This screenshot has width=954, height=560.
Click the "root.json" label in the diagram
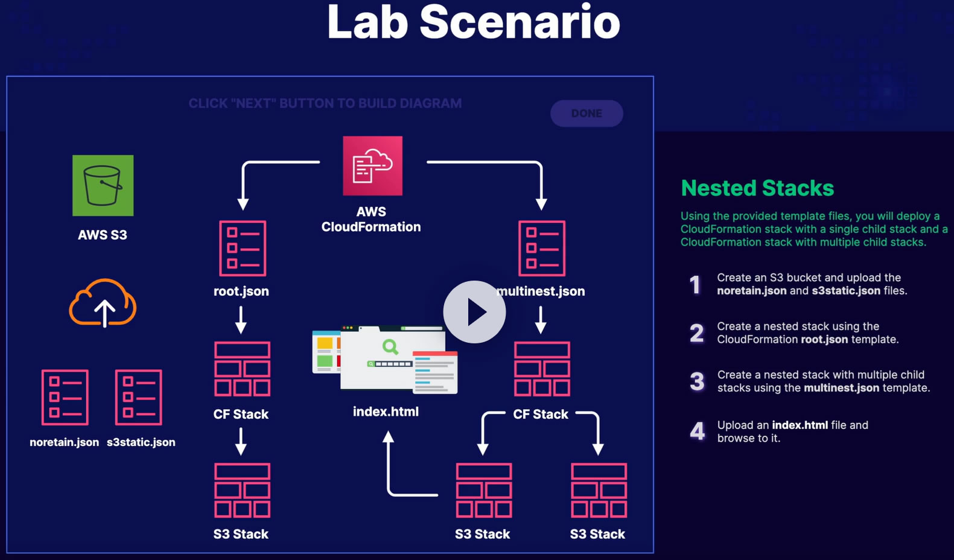(241, 291)
